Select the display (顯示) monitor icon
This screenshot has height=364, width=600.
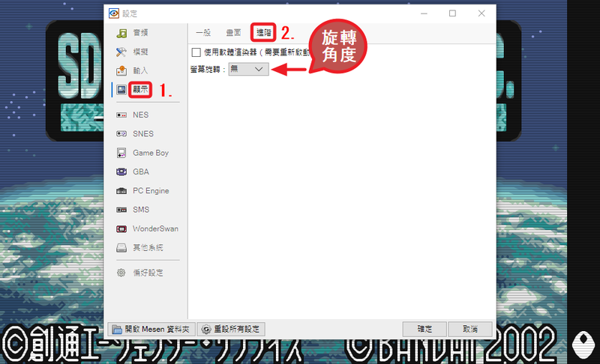(121, 90)
